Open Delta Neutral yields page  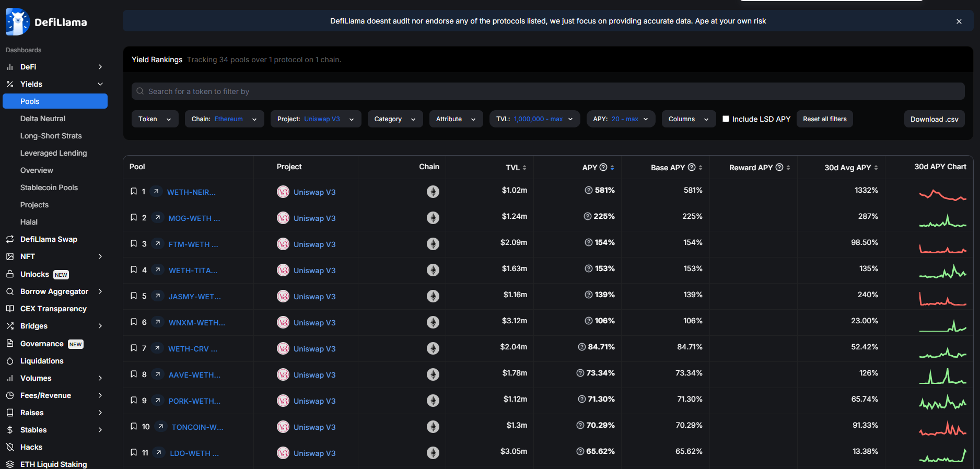click(43, 119)
